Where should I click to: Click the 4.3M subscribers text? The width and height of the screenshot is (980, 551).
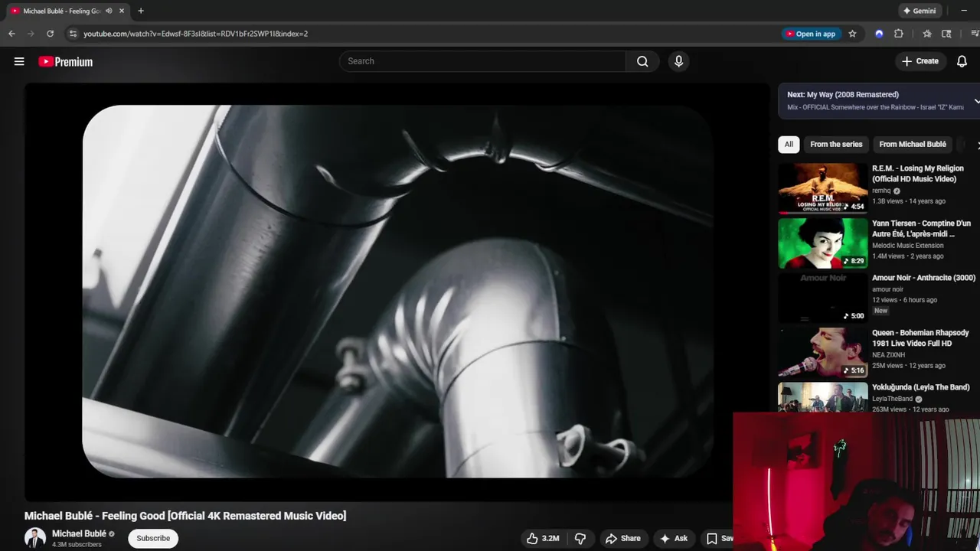[x=77, y=545]
